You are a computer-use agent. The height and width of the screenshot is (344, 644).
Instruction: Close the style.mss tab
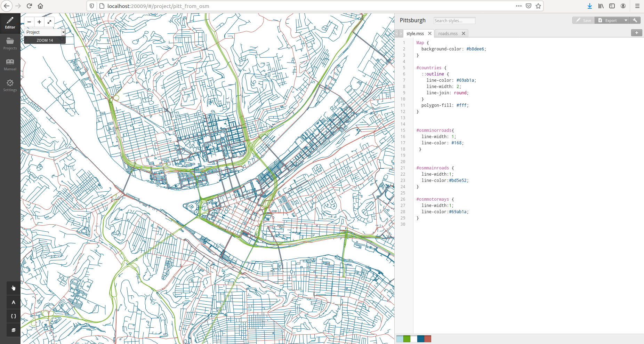pos(430,33)
